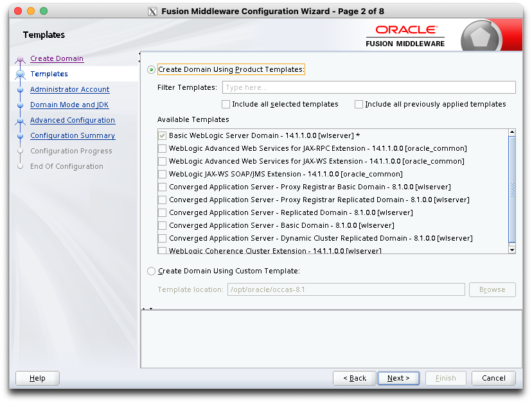Screen dimensions: 532x403
Task: Open the Create Domain step link
Action: tap(57, 58)
